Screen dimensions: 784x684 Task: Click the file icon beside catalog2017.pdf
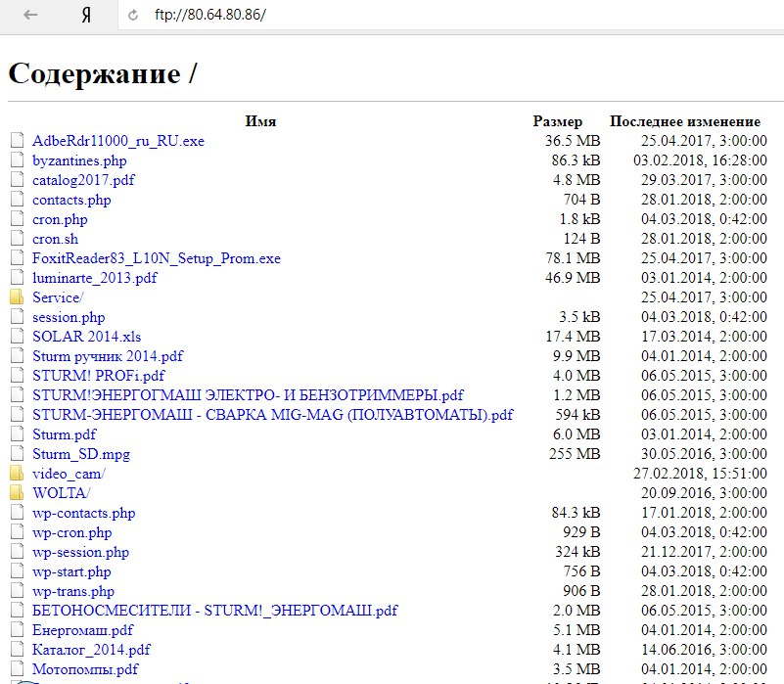coord(16,180)
